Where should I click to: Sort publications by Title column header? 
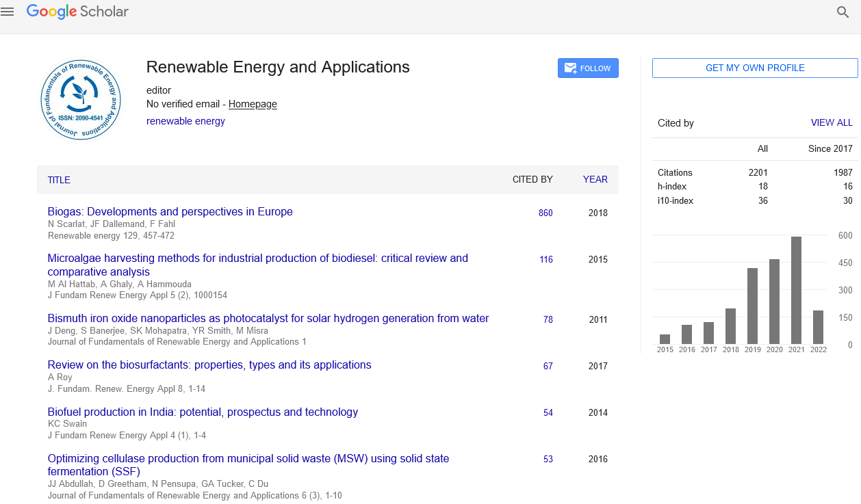point(59,180)
